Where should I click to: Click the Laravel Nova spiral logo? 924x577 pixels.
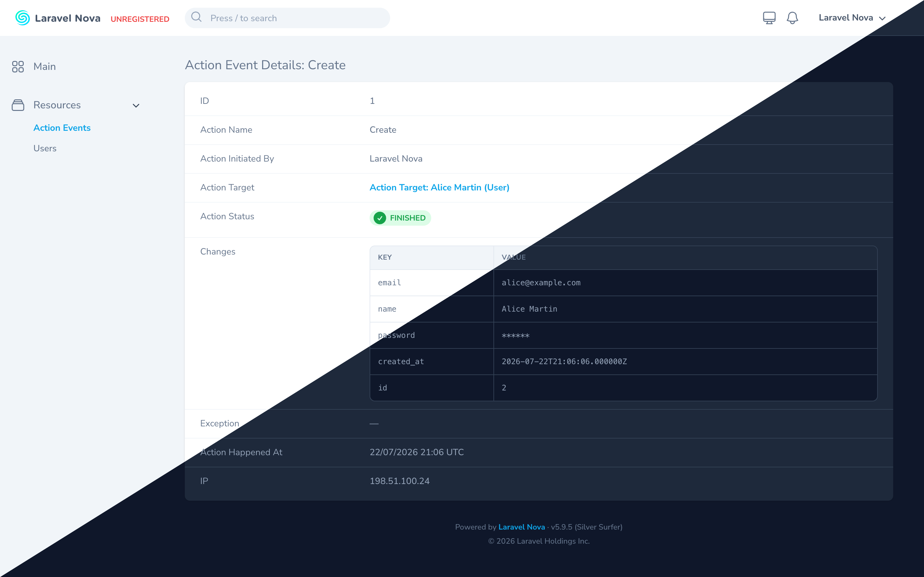[22, 18]
